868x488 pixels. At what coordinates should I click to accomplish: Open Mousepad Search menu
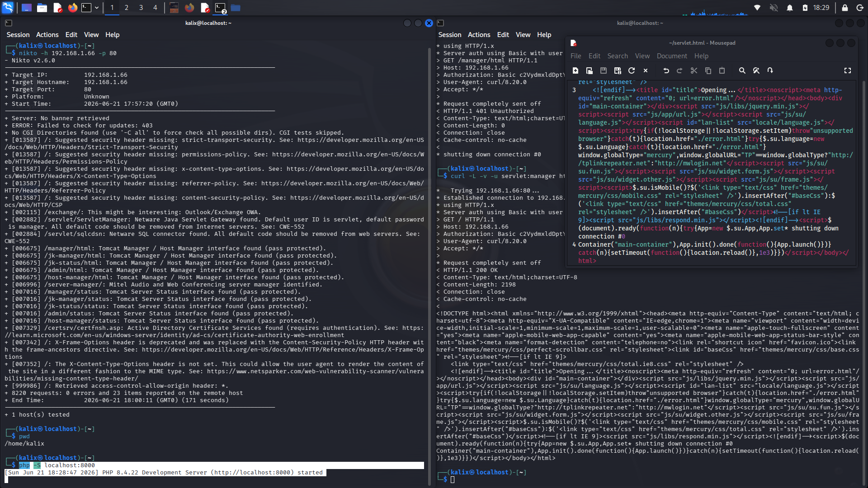pyautogui.click(x=618, y=56)
